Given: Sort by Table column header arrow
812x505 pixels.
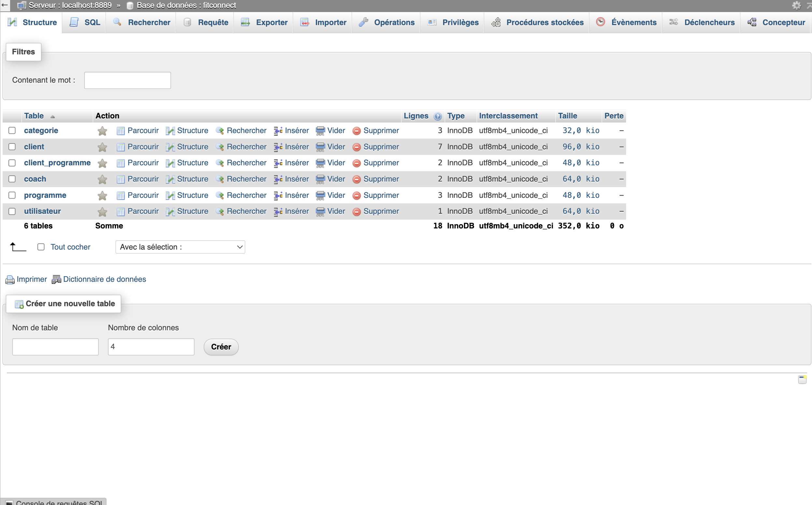Looking at the screenshot, I should point(52,116).
